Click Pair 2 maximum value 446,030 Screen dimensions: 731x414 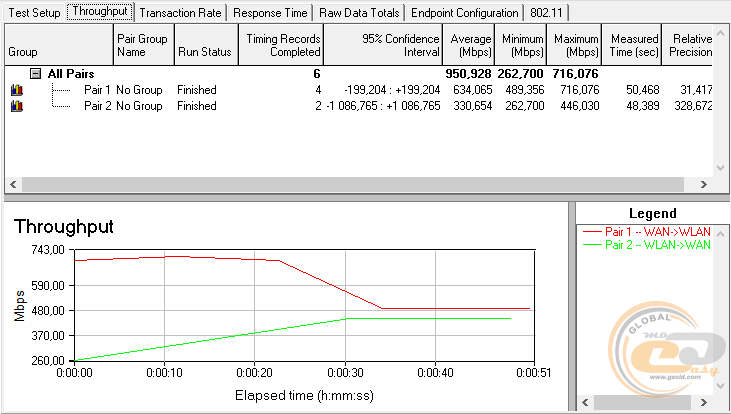point(579,106)
